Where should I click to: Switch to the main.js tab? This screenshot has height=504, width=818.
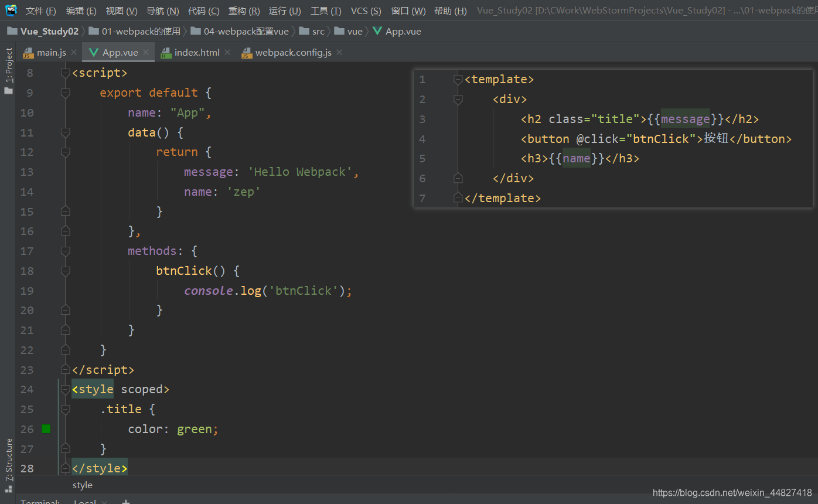click(52, 53)
